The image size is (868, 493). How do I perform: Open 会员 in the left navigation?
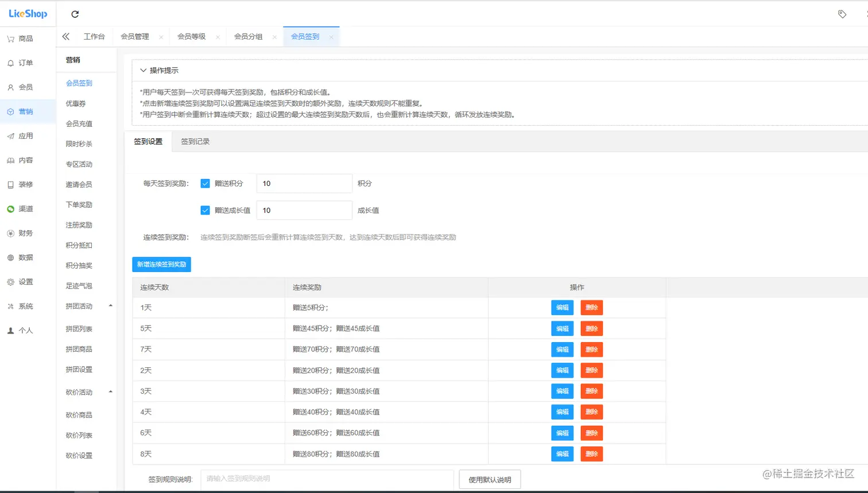(x=25, y=87)
